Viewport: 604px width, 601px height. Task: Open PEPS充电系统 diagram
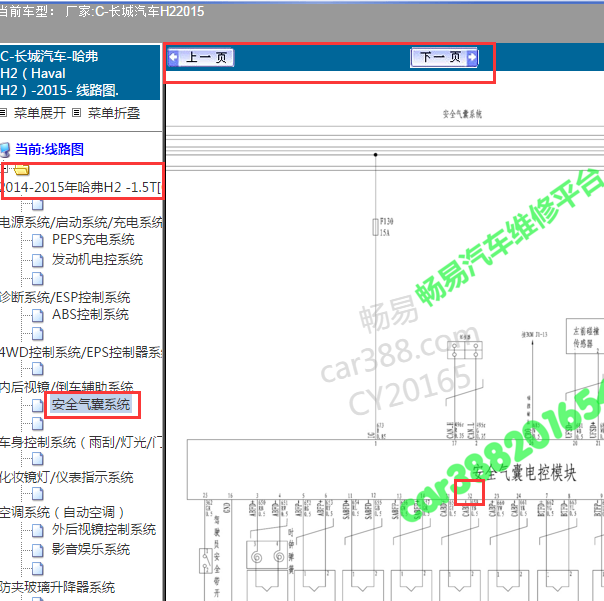click(x=93, y=239)
